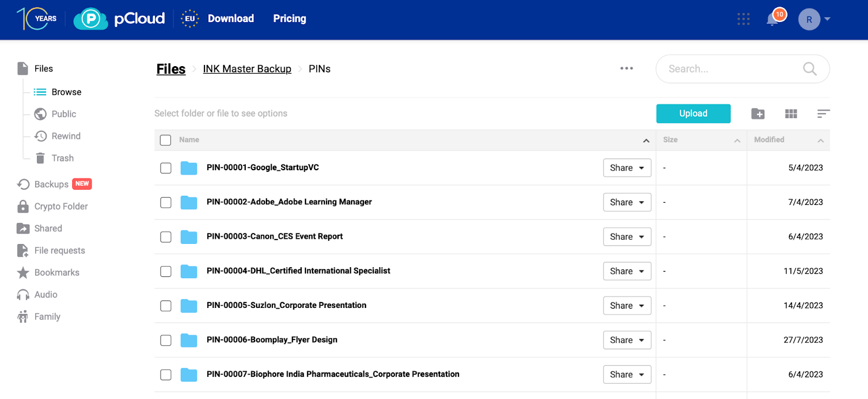Click the Audio headphones icon
Image resolution: width=868 pixels, height=399 pixels.
[23, 294]
